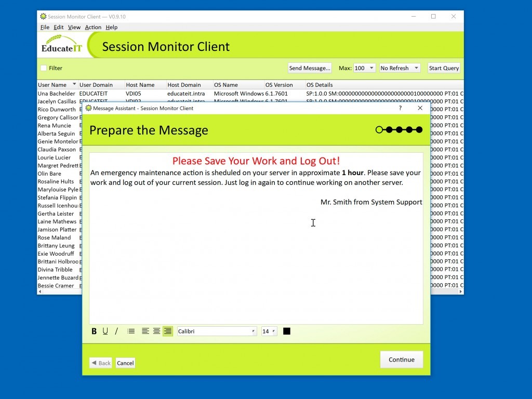
Task: Center-align the message text
Action: [156, 331]
